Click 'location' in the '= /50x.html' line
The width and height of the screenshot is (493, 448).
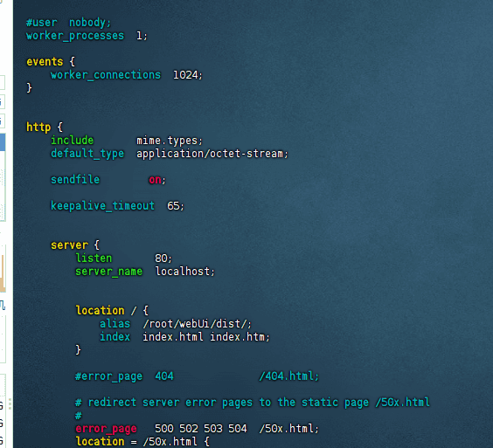100,441
